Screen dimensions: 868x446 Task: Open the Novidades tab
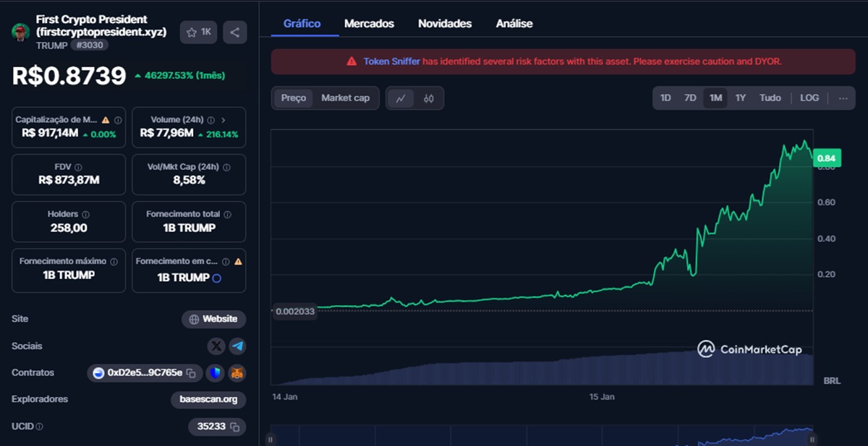445,24
